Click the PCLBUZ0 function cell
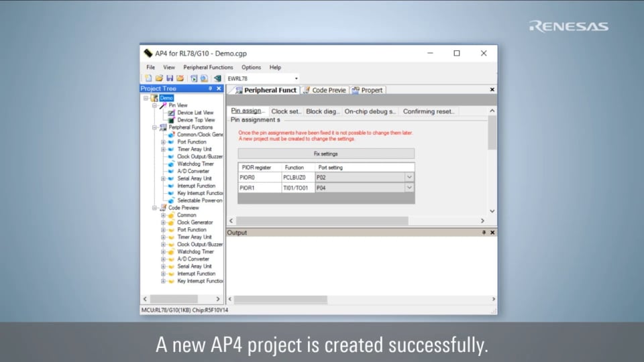The image size is (644, 362). [x=298, y=177]
